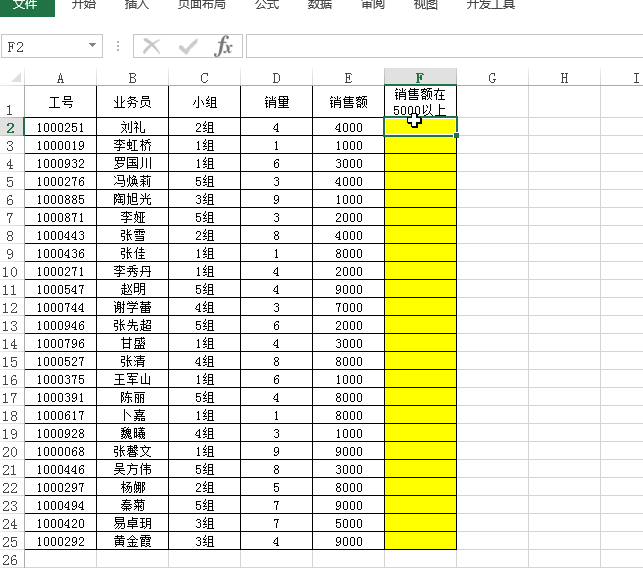
Task: Click the Enter checkmark formula icon
Action: click(188, 46)
